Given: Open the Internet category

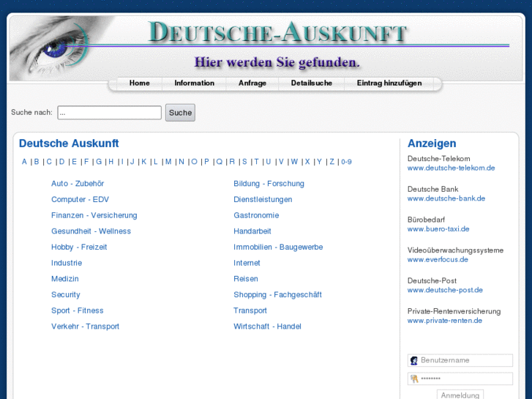Looking at the screenshot, I should click(x=247, y=263).
